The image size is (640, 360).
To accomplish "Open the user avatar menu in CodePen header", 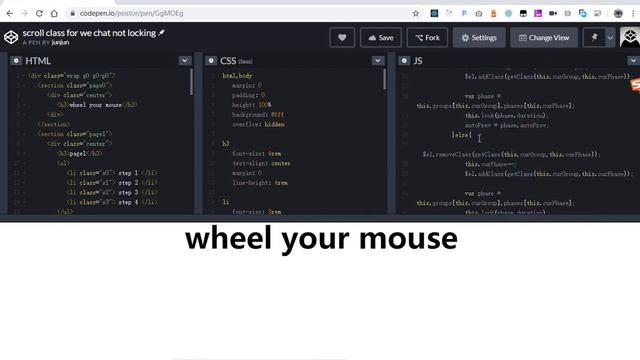I will [x=629, y=37].
